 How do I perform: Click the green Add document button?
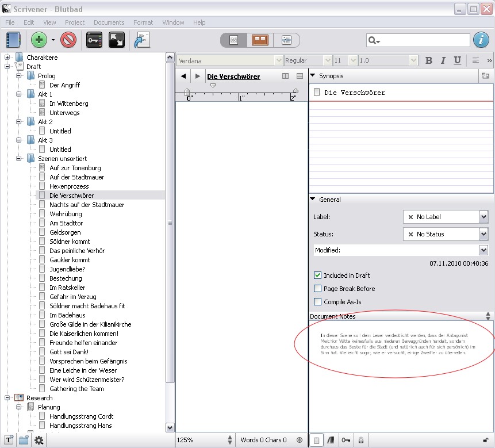[x=39, y=40]
